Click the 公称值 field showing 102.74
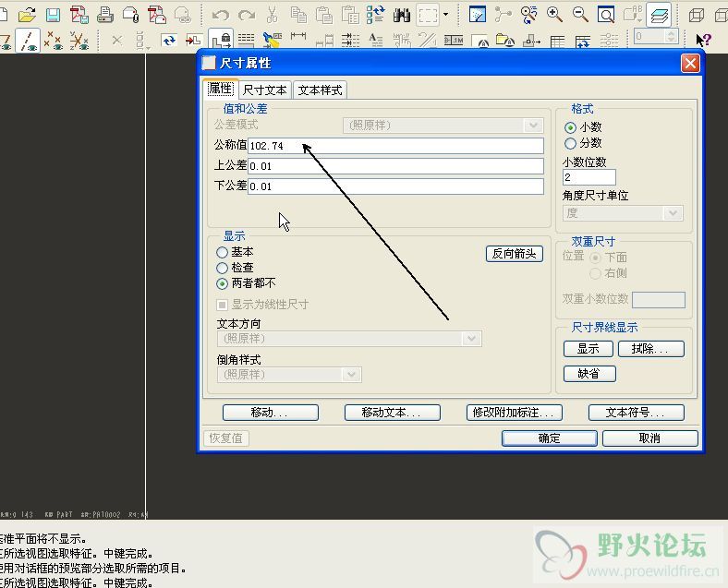This screenshot has height=588, width=728. [395, 146]
